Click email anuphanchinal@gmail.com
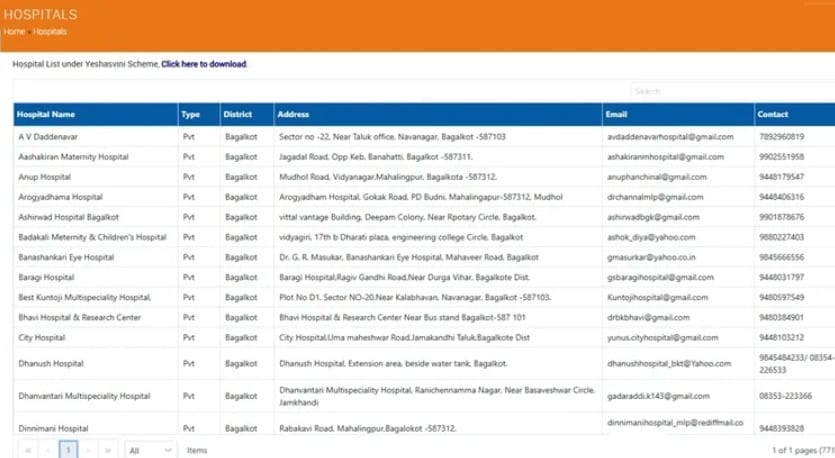Image resolution: width=835 pixels, height=458 pixels. [657, 177]
